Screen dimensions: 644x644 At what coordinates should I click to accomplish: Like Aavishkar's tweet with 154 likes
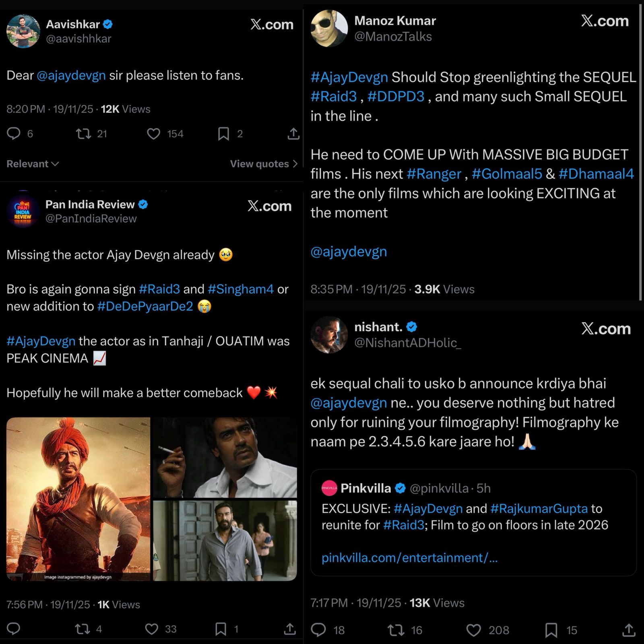pos(153,134)
